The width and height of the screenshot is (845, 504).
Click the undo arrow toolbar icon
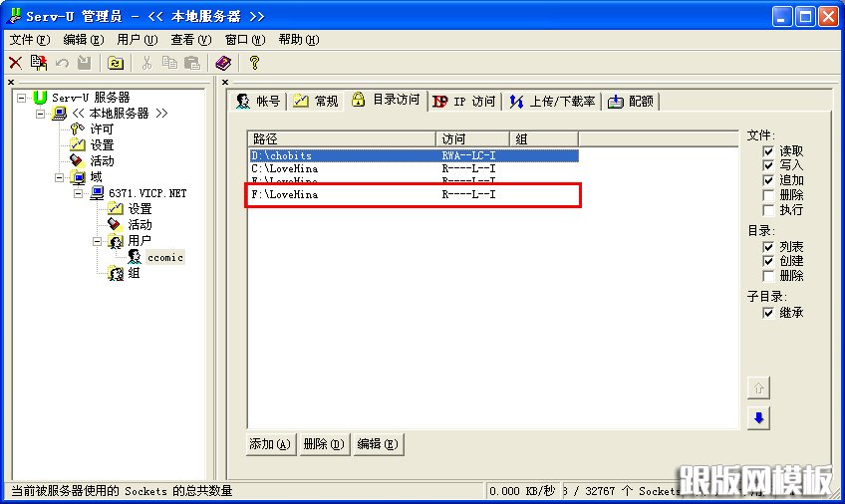[62, 63]
